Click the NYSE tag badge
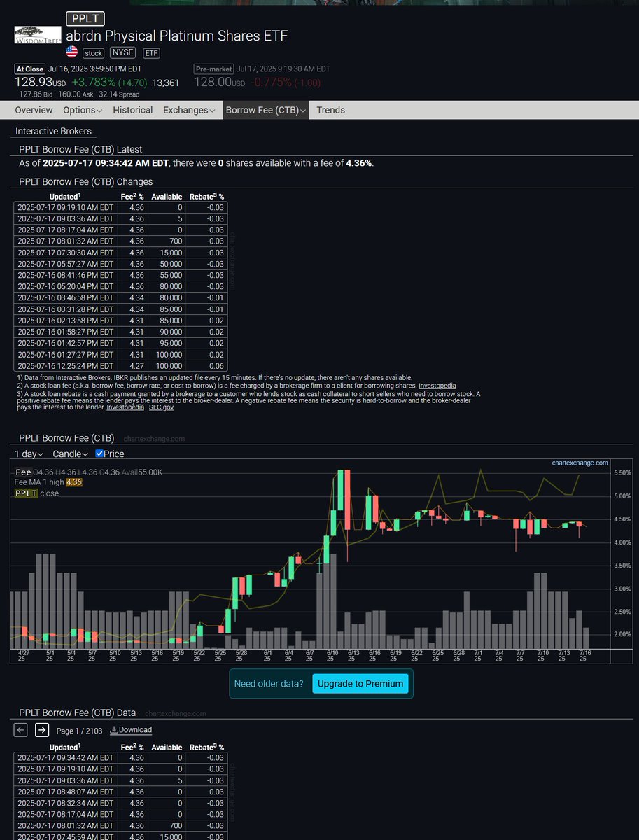This screenshot has height=840, width=639. (123, 52)
